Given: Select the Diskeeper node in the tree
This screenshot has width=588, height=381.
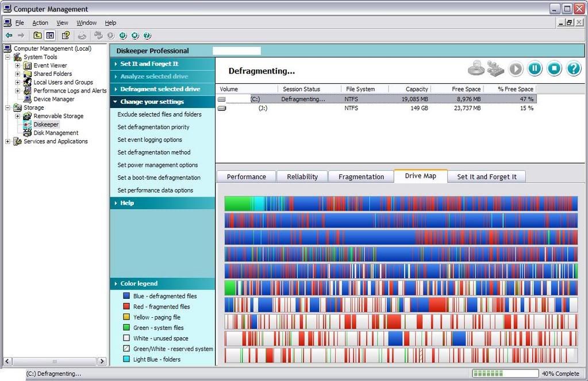Looking at the screenshot, I should click(46, 125).
